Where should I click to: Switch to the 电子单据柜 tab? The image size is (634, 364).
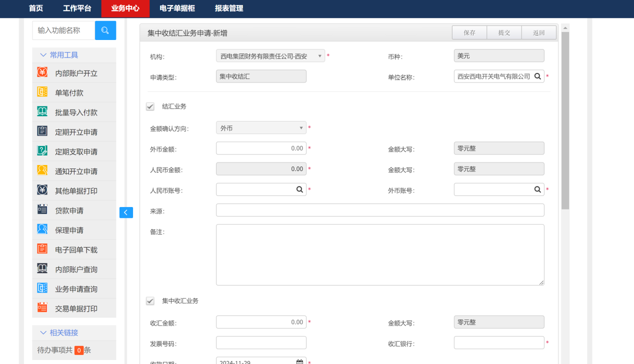177,8
